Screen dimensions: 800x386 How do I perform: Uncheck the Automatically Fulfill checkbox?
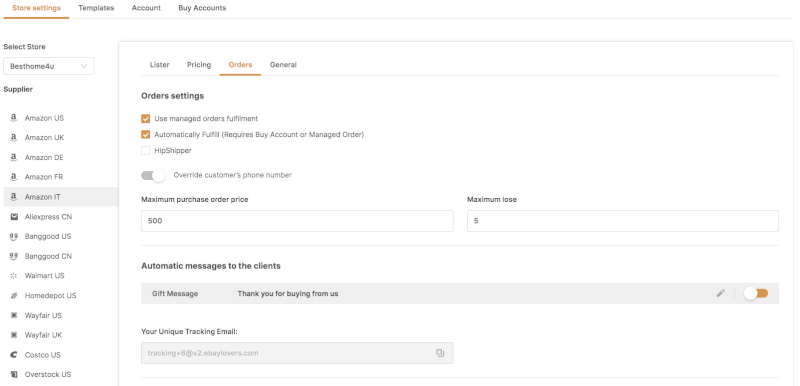tap(145, 135)
